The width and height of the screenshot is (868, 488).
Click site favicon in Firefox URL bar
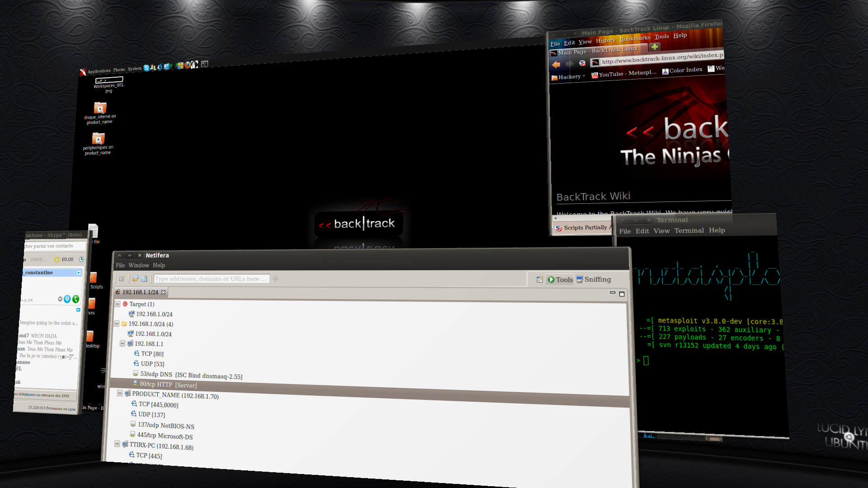tap(595, 62)
